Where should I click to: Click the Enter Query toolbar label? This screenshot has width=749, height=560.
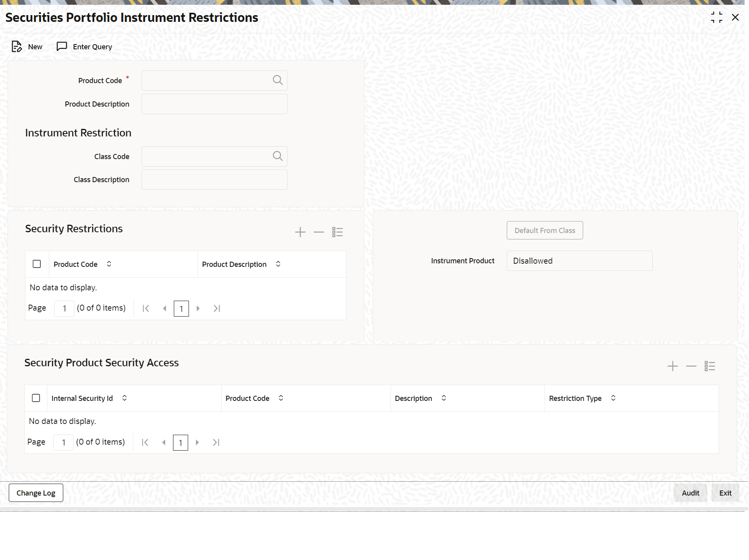(92, 47)
